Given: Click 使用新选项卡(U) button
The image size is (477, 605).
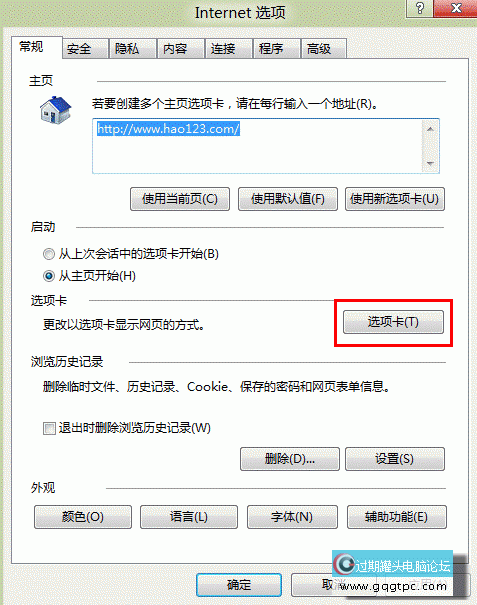Looking at the screenshot, I should (x=395, y=199).
